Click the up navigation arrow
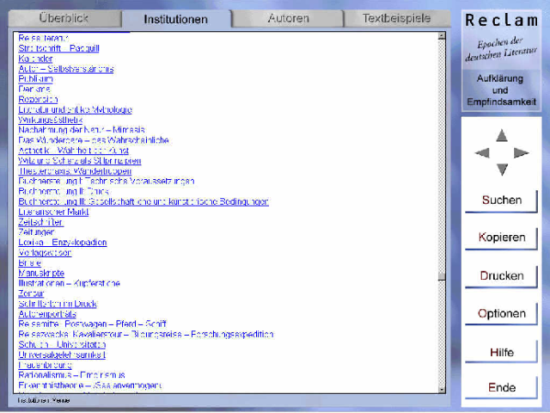The width and height of the screenshot is (550, 413). [x=502, y=135]
